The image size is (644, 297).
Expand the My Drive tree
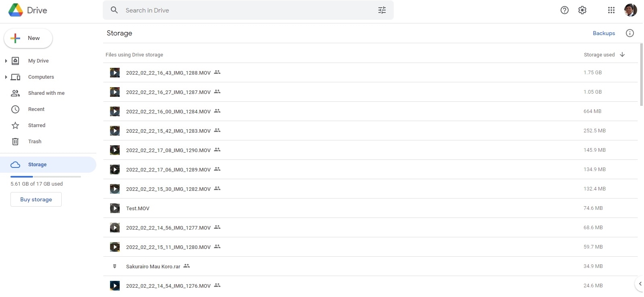(6, 61)
